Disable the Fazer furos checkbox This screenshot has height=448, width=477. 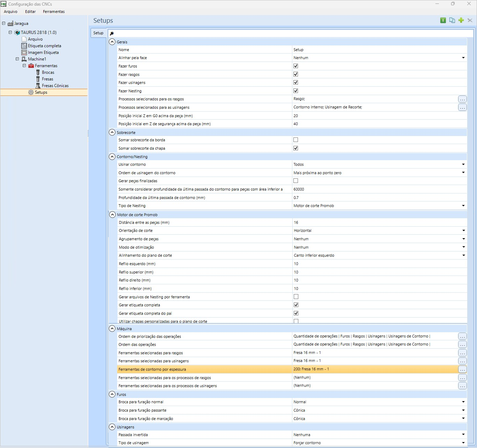click(x=296, y=66)
